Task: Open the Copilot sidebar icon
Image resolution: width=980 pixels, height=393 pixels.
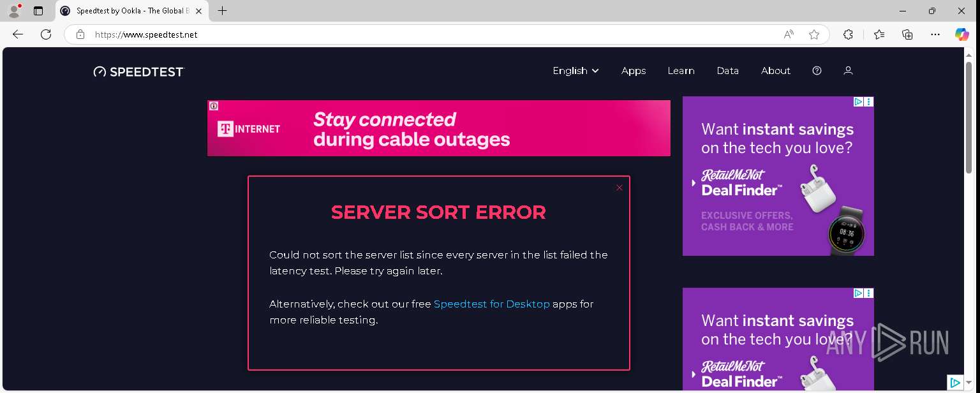Action: click(x=962, y=34)
